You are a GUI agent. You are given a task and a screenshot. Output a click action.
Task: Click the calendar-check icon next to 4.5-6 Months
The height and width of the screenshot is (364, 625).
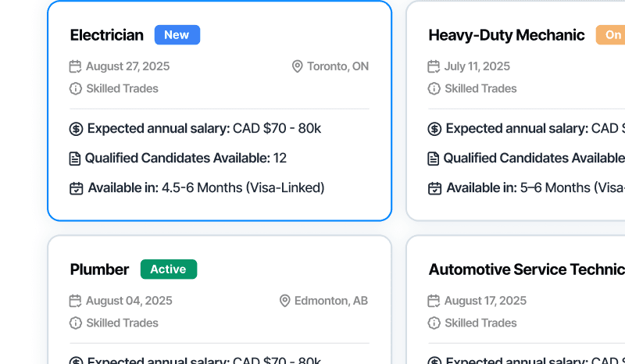click(x=76, y=188)
